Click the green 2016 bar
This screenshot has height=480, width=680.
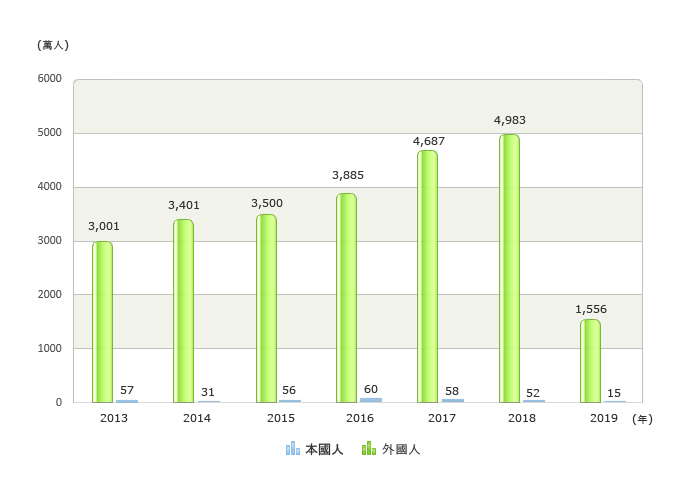346,298
